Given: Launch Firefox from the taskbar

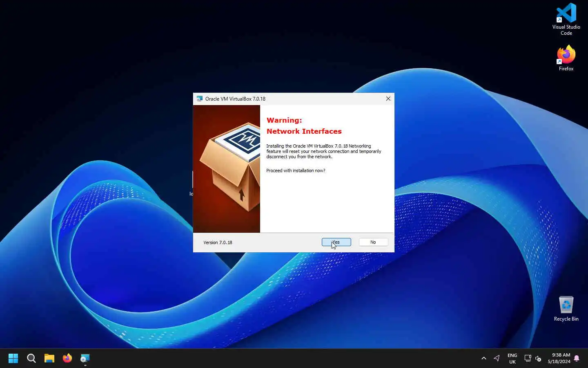Looking at the screenshot, I should (x=67, y=358).
